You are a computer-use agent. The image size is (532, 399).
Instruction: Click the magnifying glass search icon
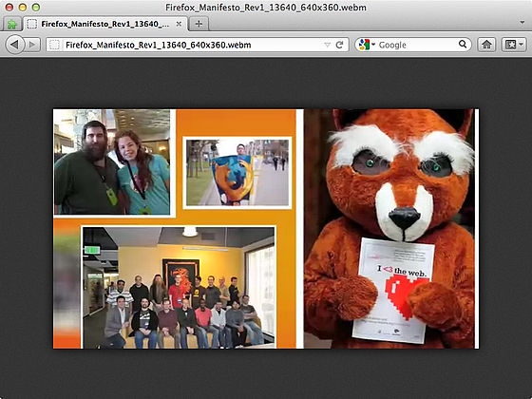463,44
